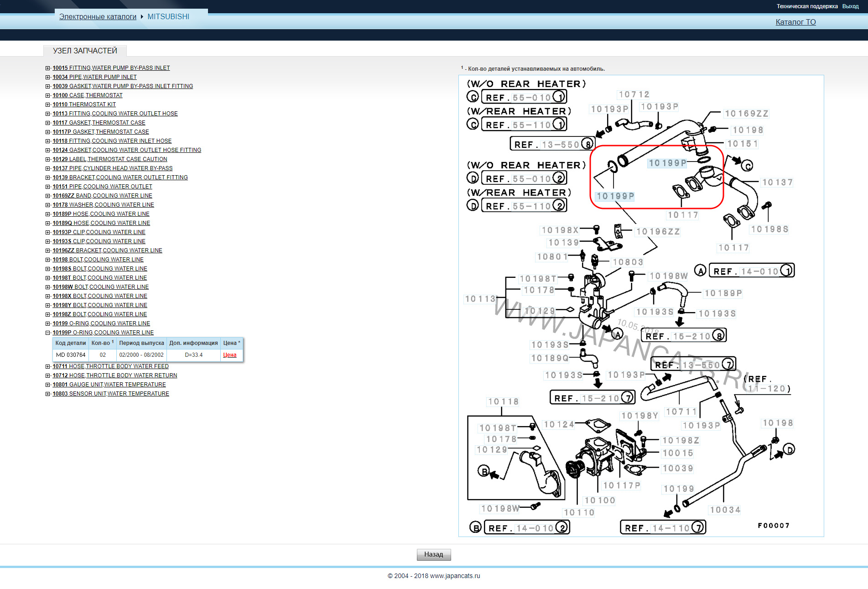This screenshot has width=868, height=589.
Task: Open the 10189Q HOSE,COOLING WATER LINE link
Action: (101, 223)
